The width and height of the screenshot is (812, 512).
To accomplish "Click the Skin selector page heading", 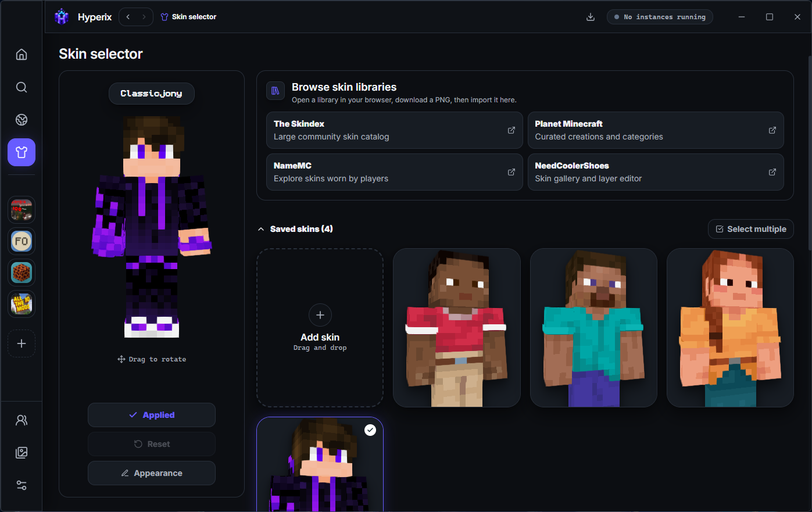I will coord(101,54).
